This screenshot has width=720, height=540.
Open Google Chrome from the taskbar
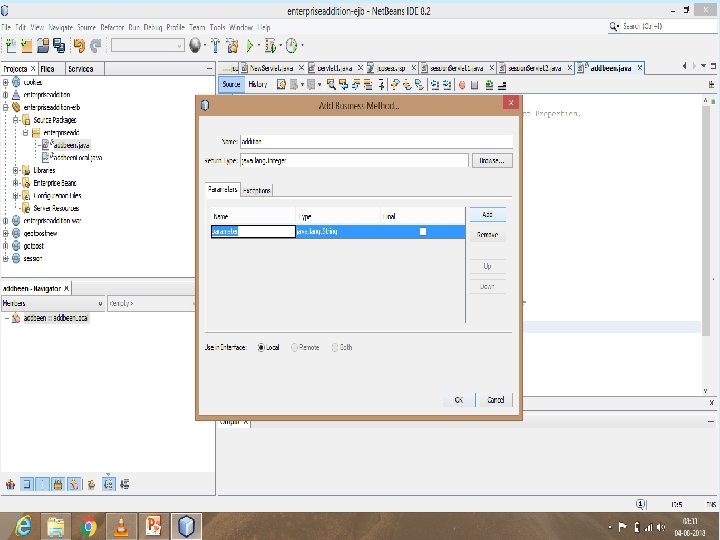pos(88,526)
